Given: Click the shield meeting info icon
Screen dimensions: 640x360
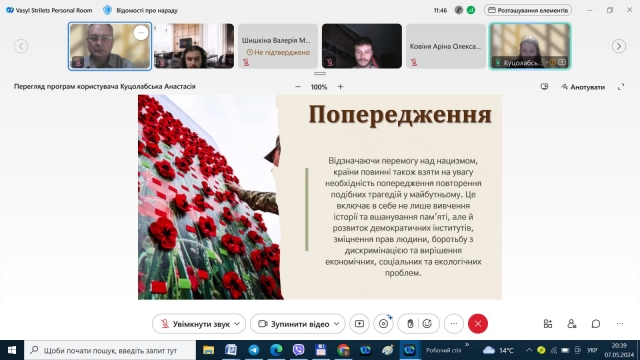Looking at the screenshot, I should pos(107,10).
